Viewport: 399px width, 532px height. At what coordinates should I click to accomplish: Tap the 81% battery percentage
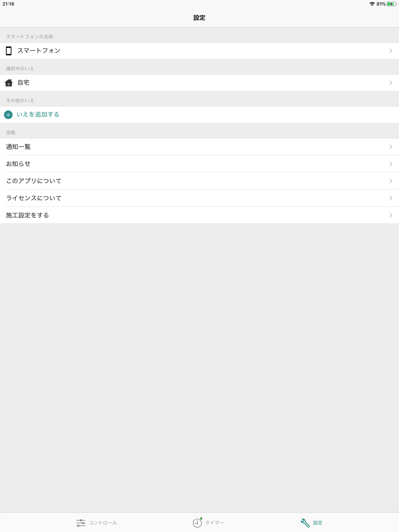coord(381,4)
